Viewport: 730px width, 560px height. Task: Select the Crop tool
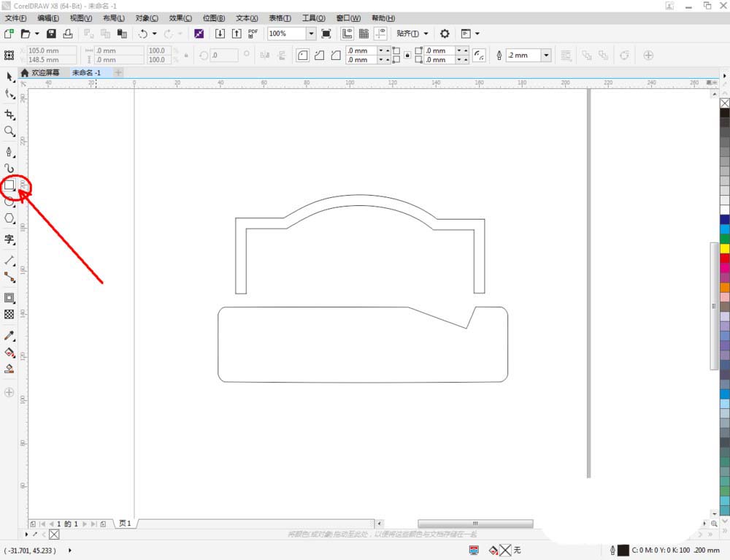coord(9,115)
